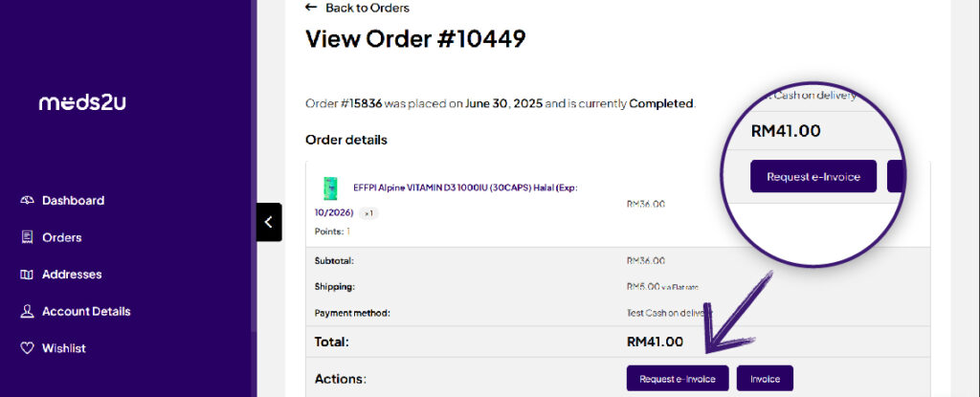The width and height of the screenshot is (980, 397).
Task: Open the EFFPI Alpine Vitamin D3 product link
Action: (465, 187)
